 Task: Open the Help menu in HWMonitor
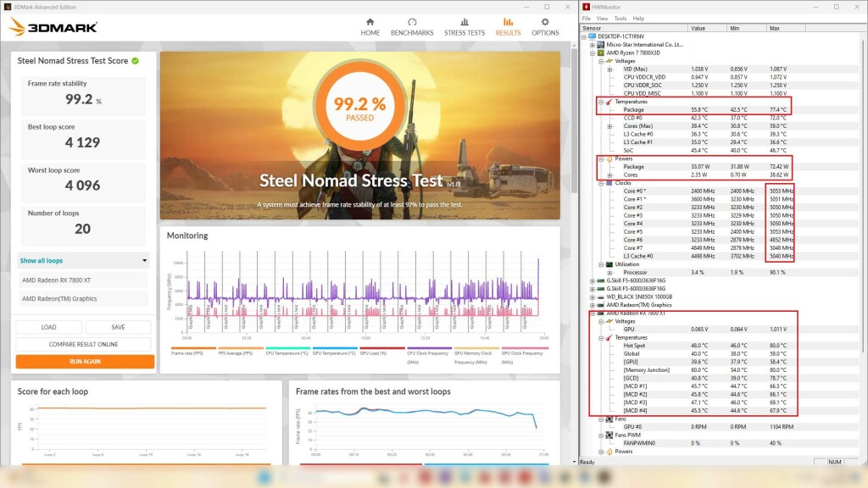click(638, 19)
